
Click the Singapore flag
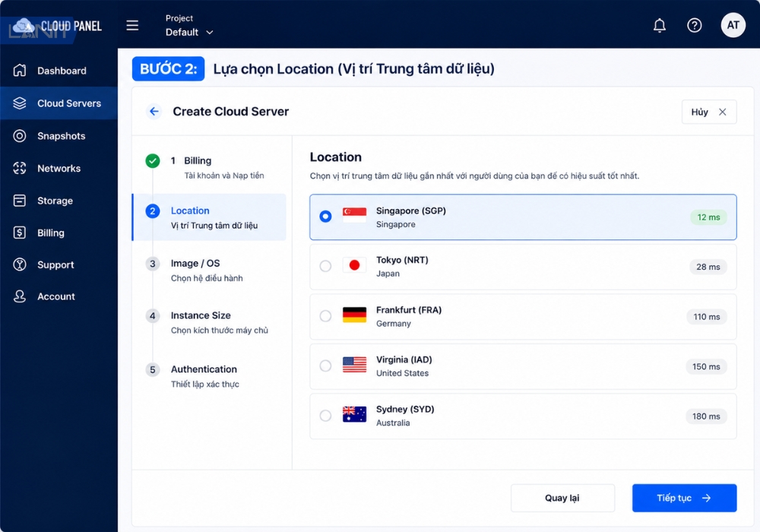click(x=354, y=215)
